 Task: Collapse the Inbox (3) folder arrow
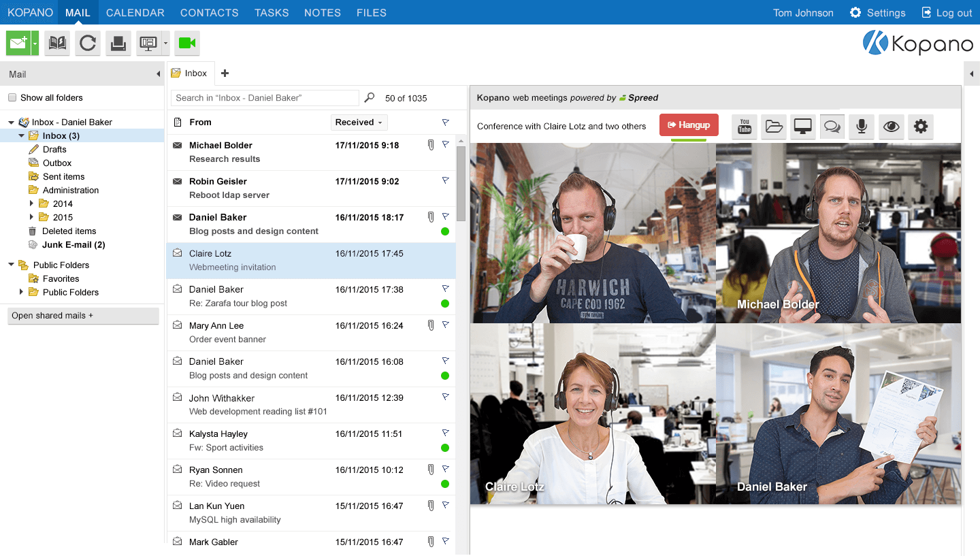click(22, 136)
